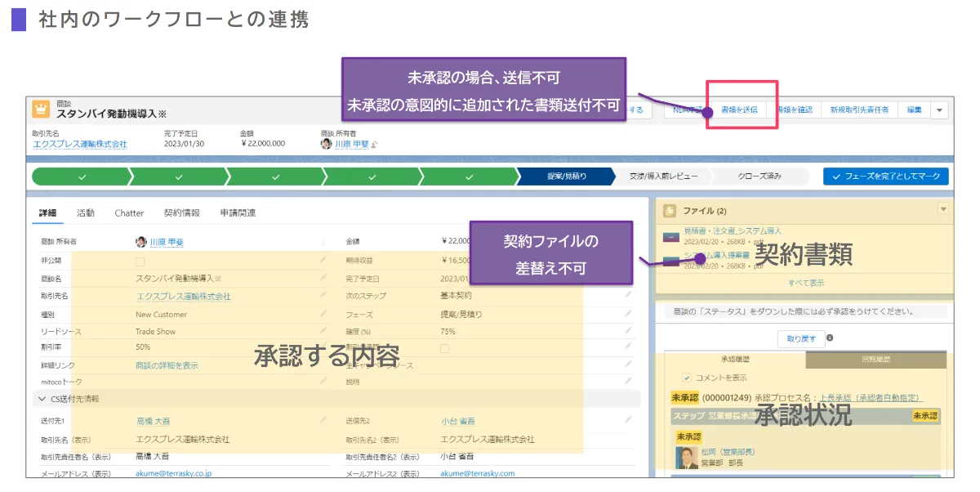Open 見積書・注文書_システム導入 file link

coord(733,231)
